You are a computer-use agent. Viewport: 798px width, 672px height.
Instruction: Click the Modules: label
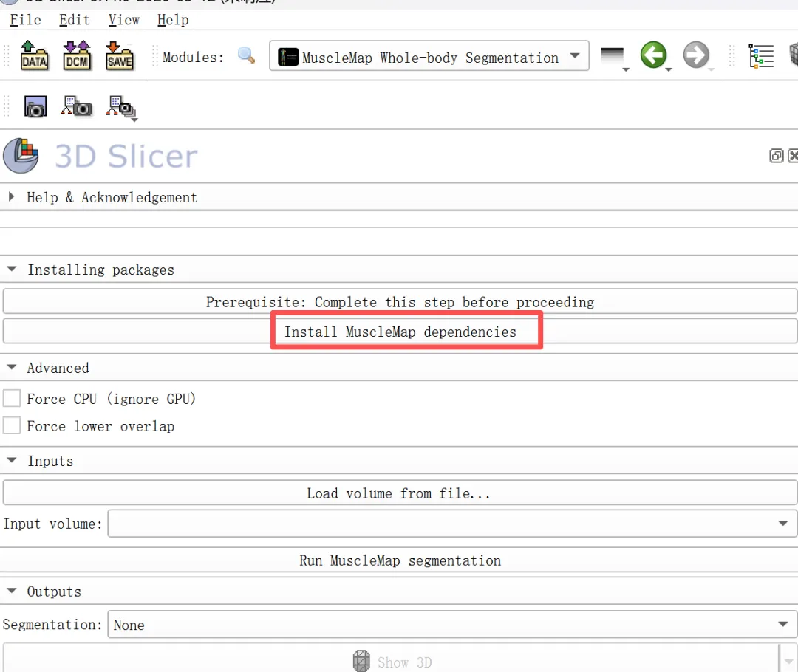point(193,57)
